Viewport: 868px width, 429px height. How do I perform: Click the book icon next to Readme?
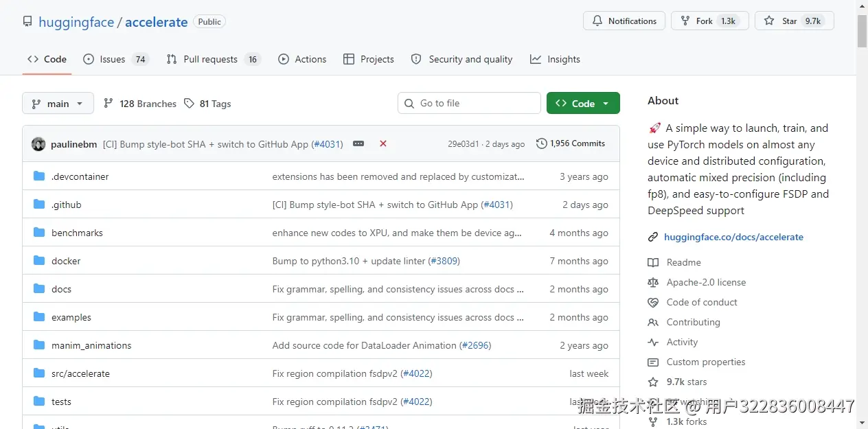[x=653, y=262]
